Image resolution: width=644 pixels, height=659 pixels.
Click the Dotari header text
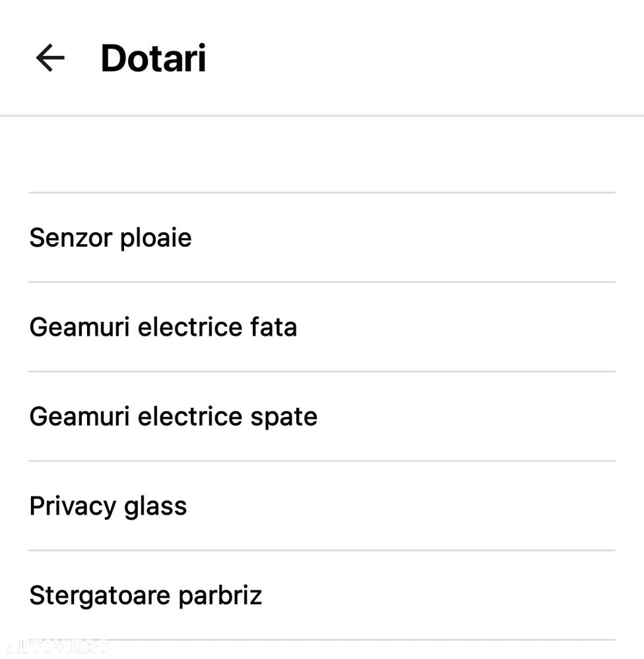click(153, 58)
